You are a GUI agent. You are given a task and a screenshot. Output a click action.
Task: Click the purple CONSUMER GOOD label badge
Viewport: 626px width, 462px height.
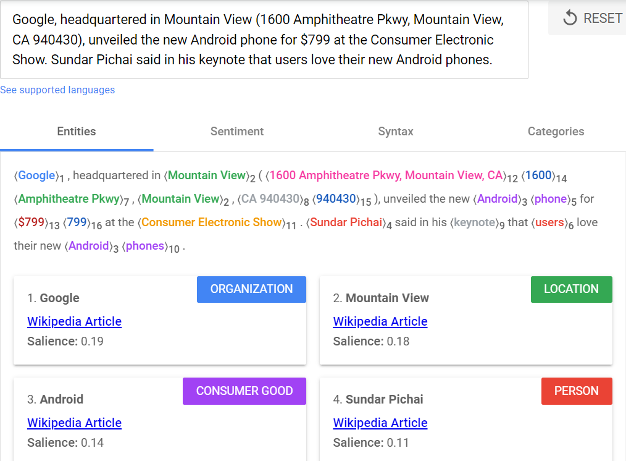(x=244, y=391)
